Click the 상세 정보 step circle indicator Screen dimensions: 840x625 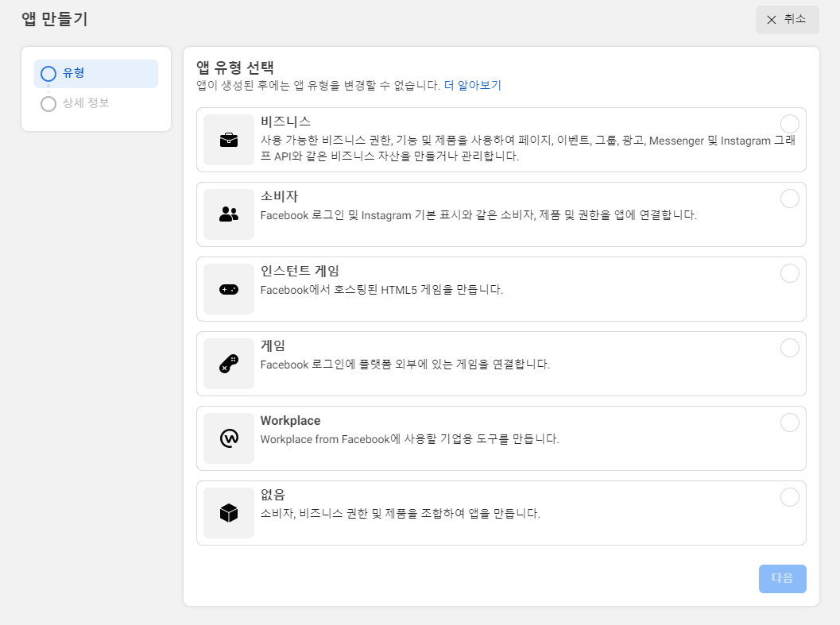pos(48,104)
